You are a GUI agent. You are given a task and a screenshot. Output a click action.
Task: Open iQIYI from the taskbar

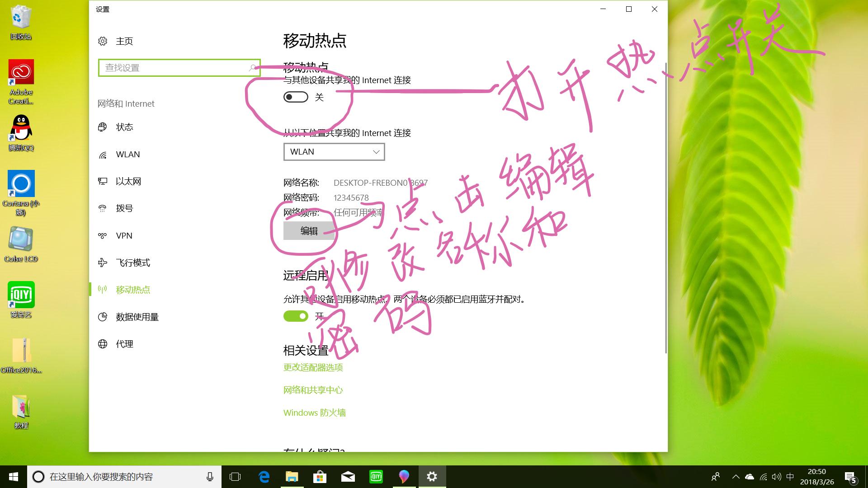pyautogui.click(x=376, y=476)
